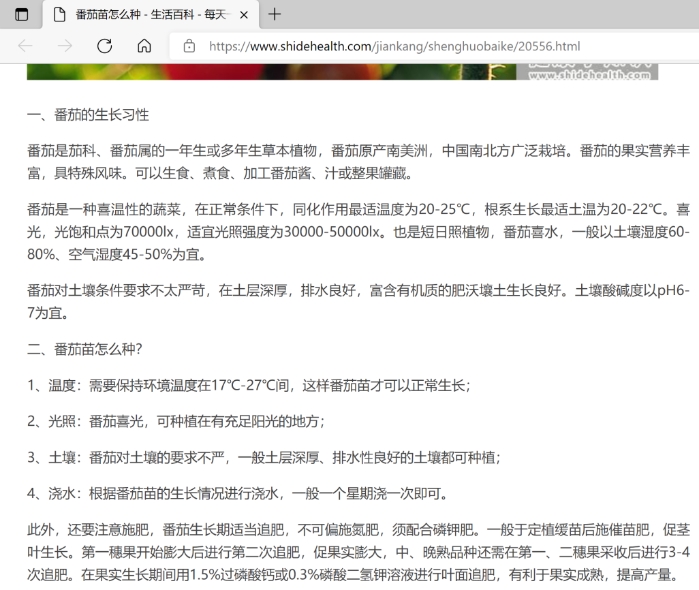Click heading 一、番茄的生长习性

click(x=88, y=115)
